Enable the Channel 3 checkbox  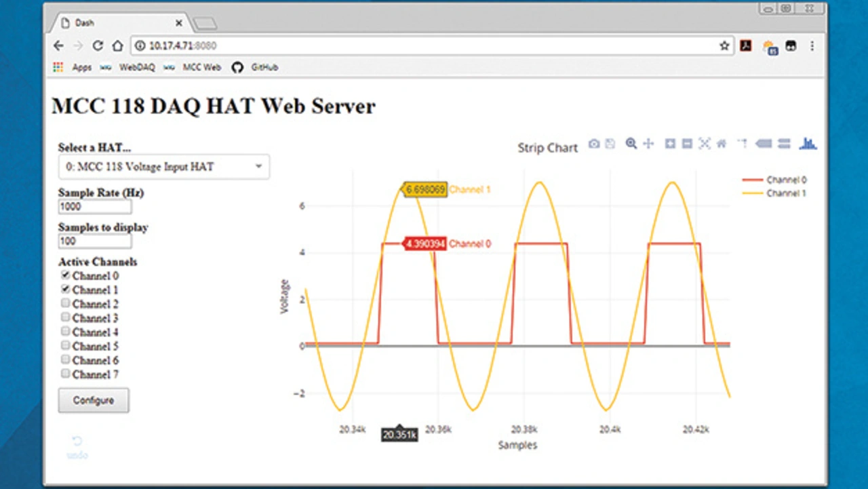point(65,317)
